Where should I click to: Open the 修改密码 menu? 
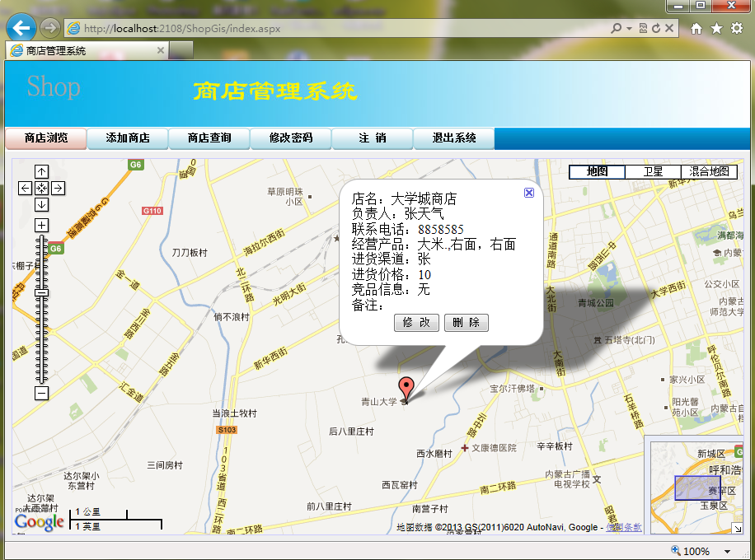[x=291, y=138]
